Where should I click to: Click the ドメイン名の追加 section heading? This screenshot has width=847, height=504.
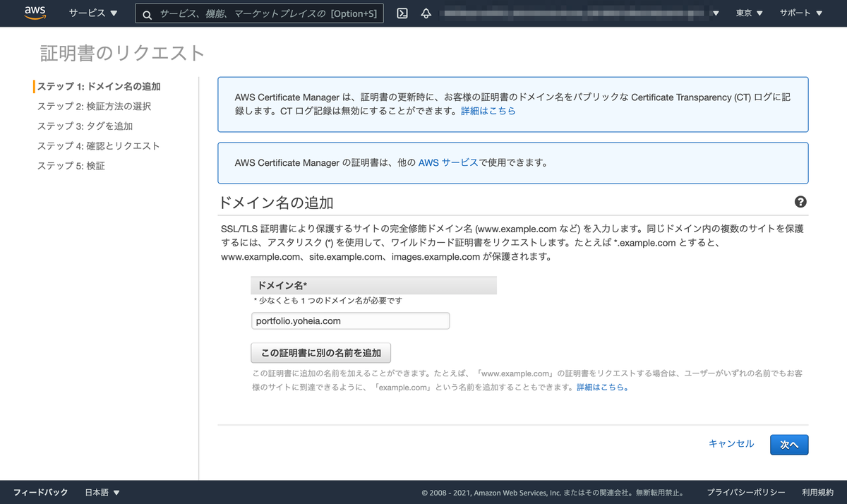[276, 203]
